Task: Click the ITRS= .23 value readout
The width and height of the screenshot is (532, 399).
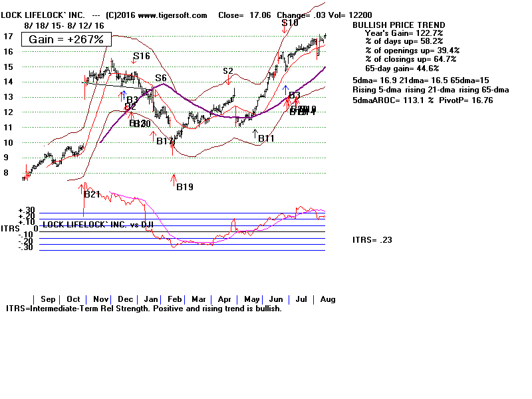Action: click(x=372, y=240)
